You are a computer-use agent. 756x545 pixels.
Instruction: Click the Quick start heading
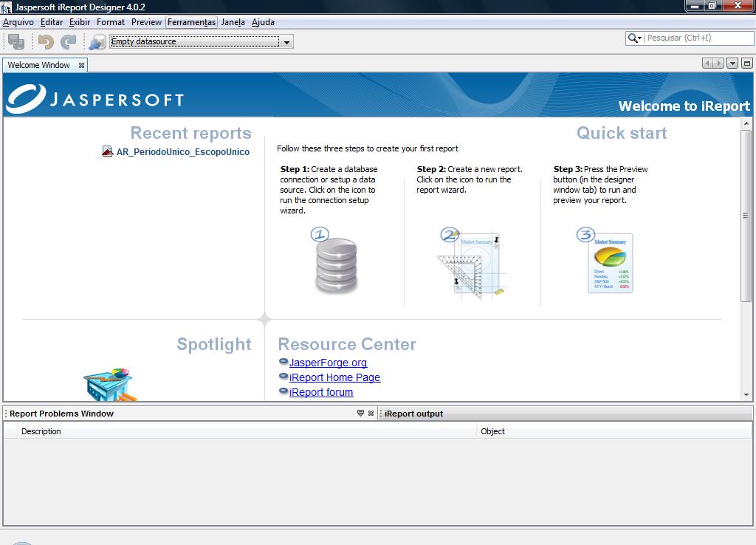tap(622, 133)
